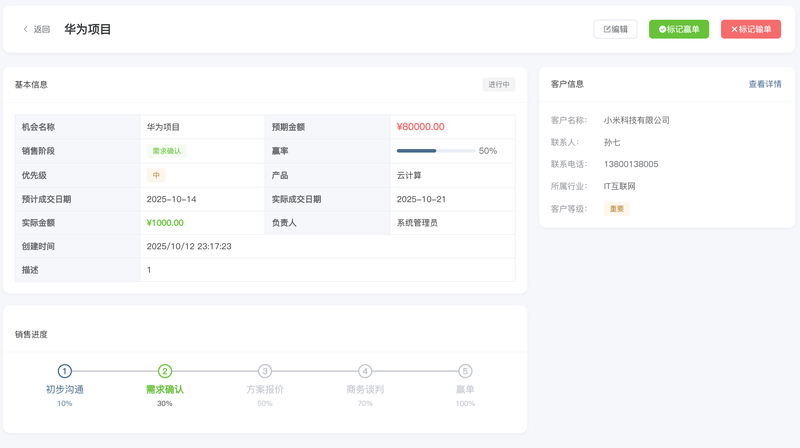
Task: Mark opportunity as won with 标记赢单
Action: [679, 29]
